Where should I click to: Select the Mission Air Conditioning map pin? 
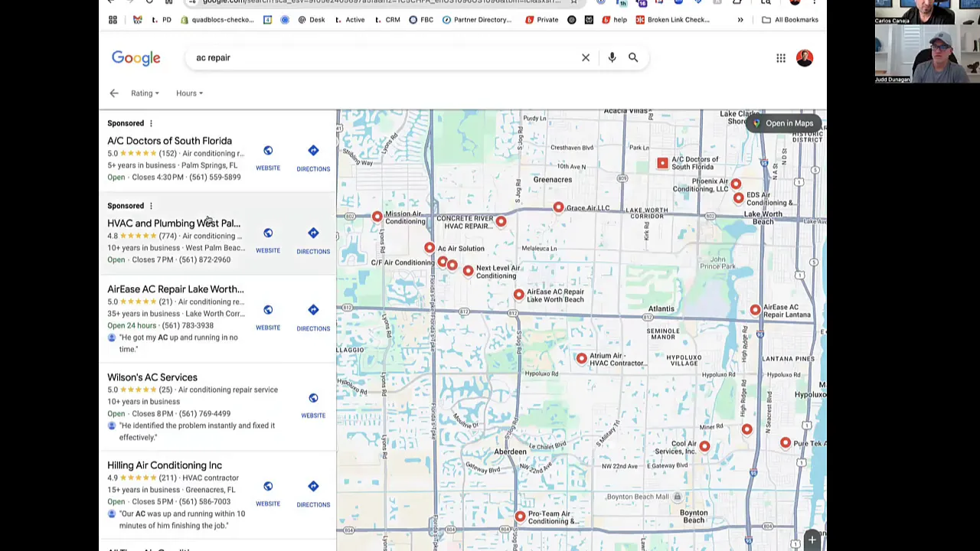pos(377,217)
